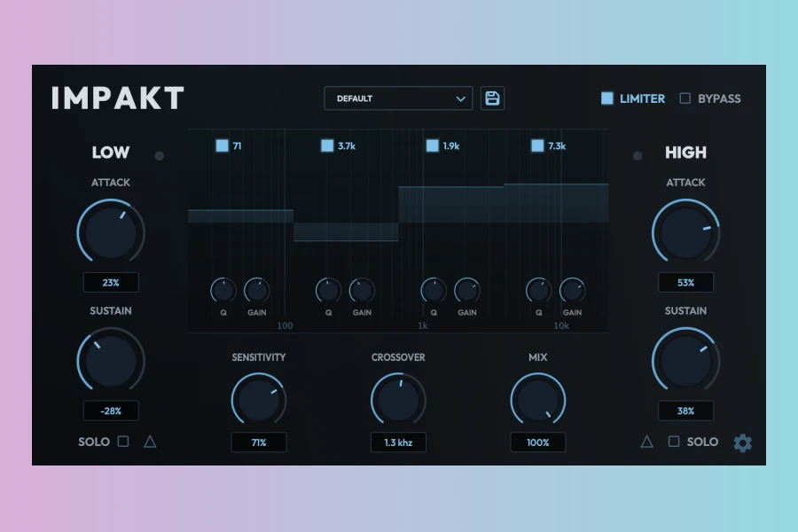The width and height of the screenshot is (798, 532).
Task: Click the Gain knob of the 71 band
Action: click(256, 291)
